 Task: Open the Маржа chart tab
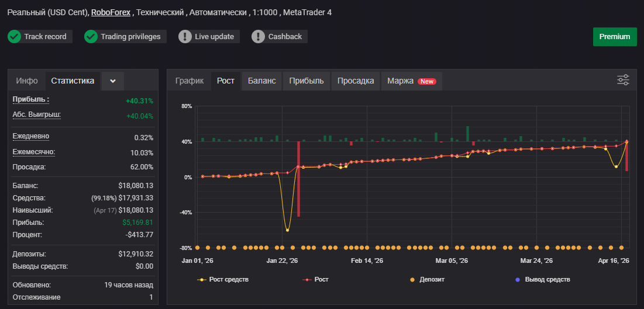(x=412, y=81)
